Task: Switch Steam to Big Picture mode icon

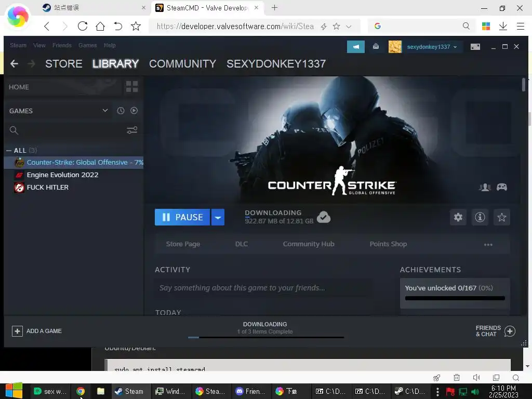Action: (475, 47)
